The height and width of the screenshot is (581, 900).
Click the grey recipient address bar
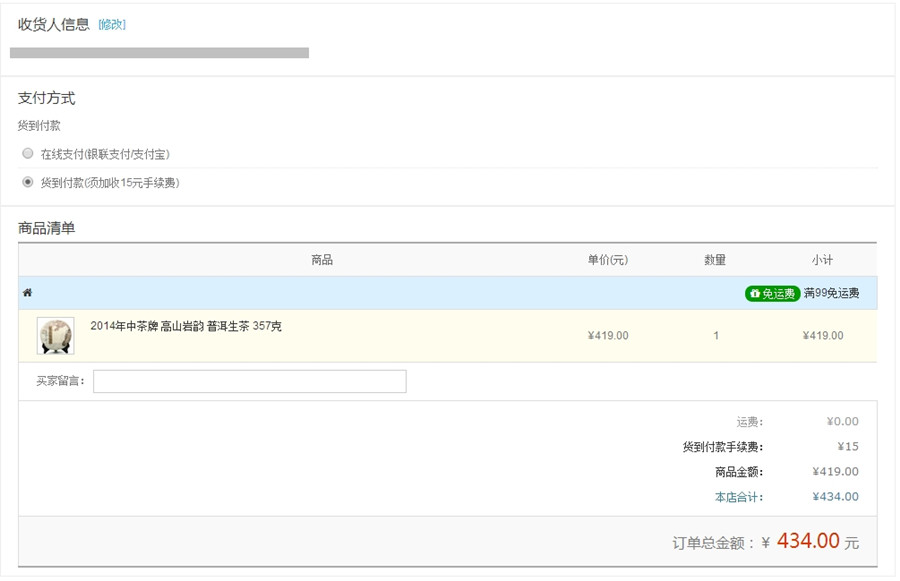pos(159,52)
